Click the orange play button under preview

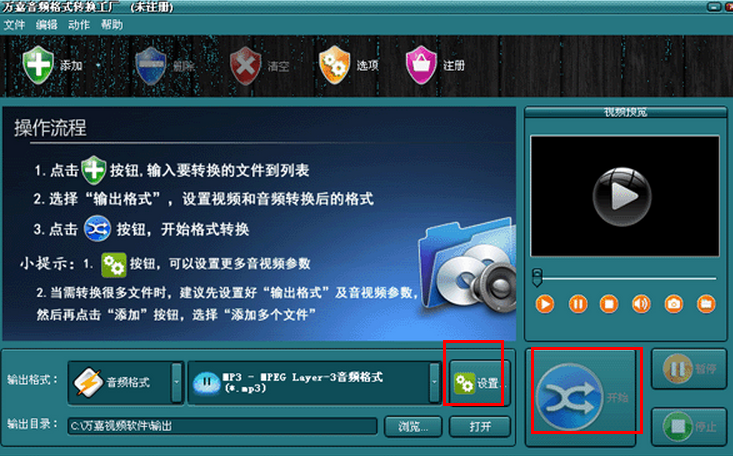pos(545,304)
